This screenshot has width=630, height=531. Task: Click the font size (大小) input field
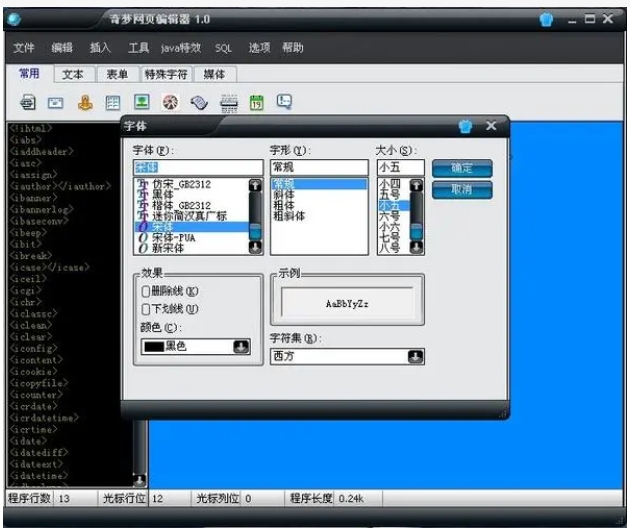pos(401,167)
